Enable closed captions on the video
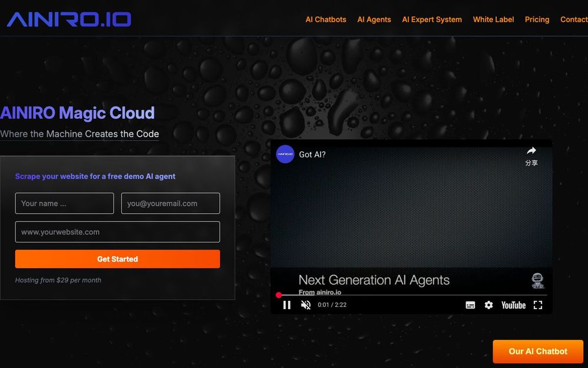 tap(470, 305)
